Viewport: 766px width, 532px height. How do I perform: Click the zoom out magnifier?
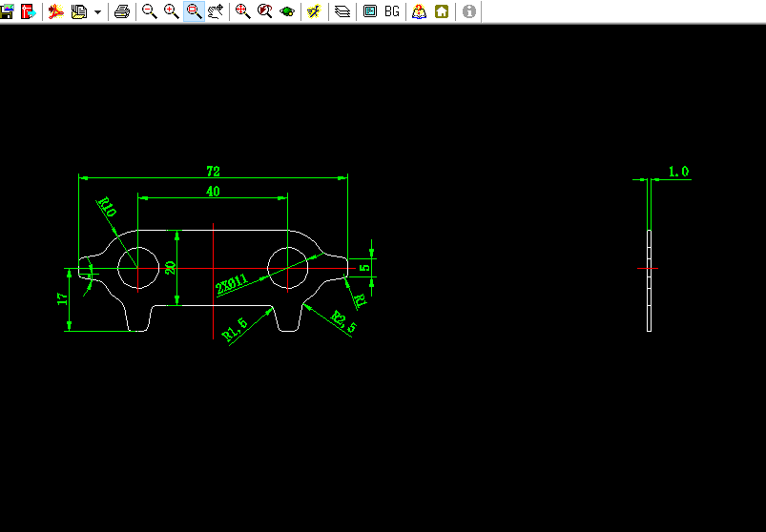click(x=149, y=11)
